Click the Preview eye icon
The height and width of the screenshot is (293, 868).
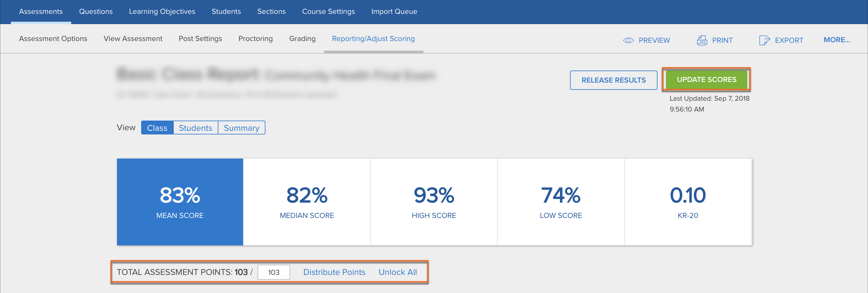(628, 40)
